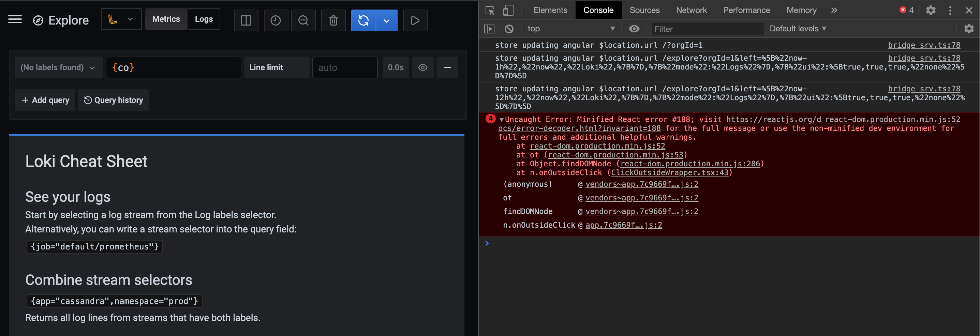This screenshot has height=336, width=980.
Task: Click the red 4 error repeat badge
Action: coord(490,119)
